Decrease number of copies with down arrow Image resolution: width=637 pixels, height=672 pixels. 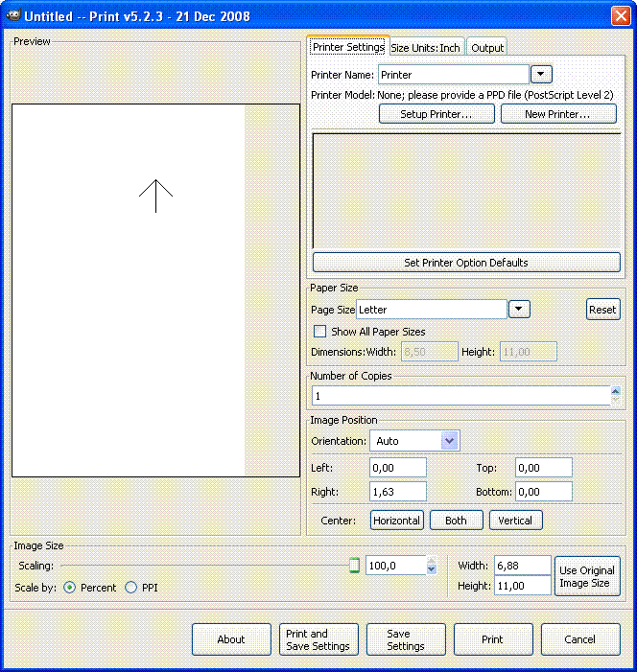coord(616,401)
